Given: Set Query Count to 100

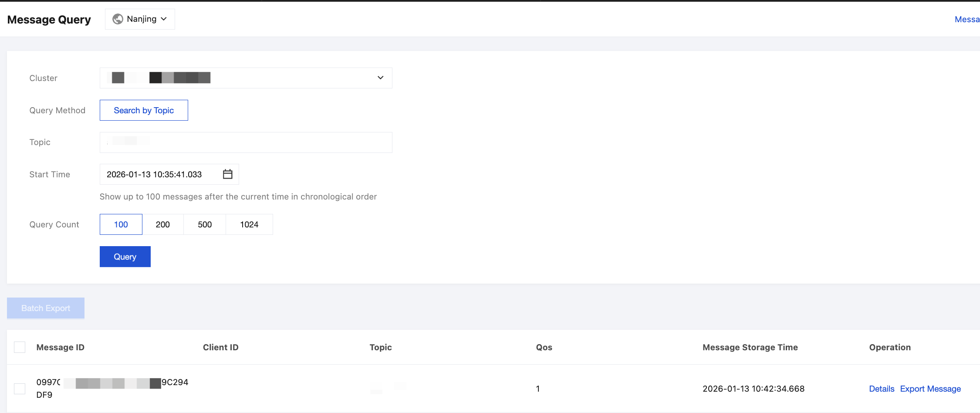Looking at the screenshot, I should click(121, 224).
